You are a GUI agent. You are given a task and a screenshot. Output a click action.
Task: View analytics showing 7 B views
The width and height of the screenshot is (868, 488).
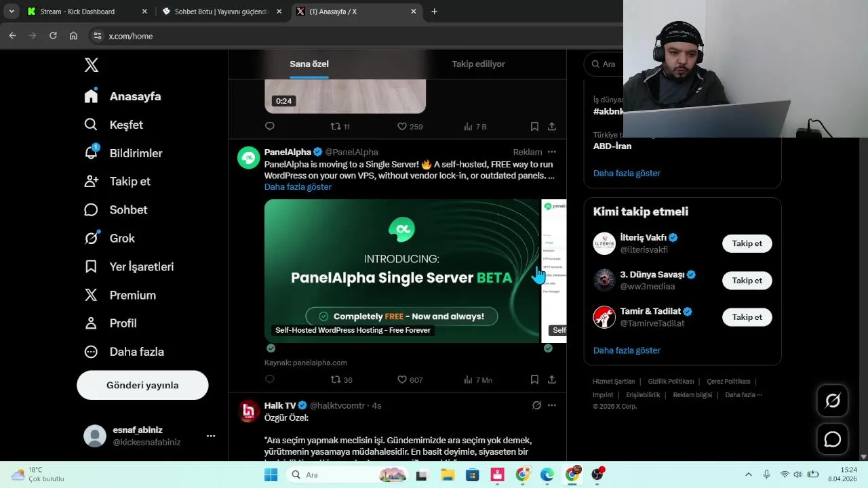coord(475,126)
